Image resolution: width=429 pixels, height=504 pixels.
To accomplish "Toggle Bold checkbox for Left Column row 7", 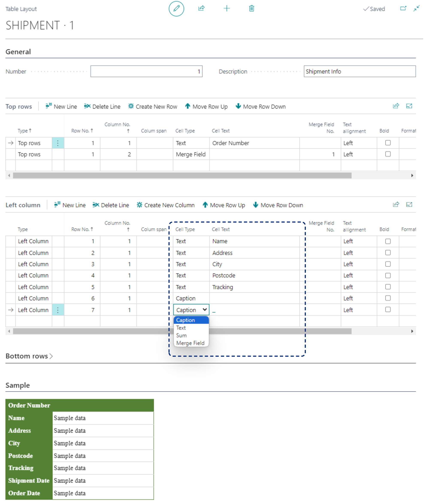I will coord(388,309).
